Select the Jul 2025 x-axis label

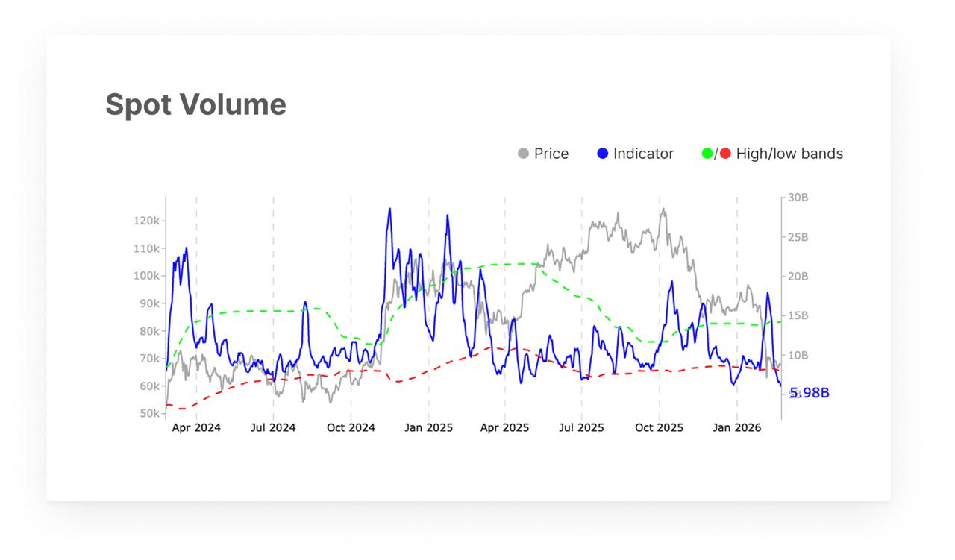581,428
